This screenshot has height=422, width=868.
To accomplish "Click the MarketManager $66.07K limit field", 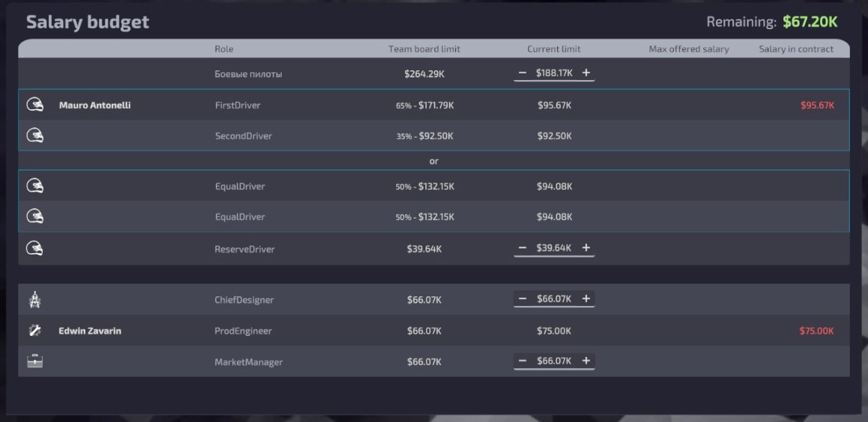I will 554,361.
